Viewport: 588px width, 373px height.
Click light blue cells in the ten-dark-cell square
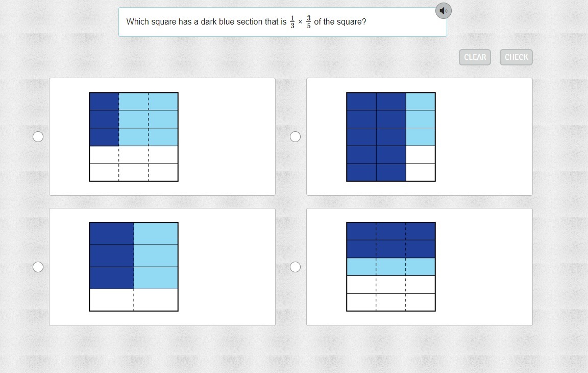421,119
